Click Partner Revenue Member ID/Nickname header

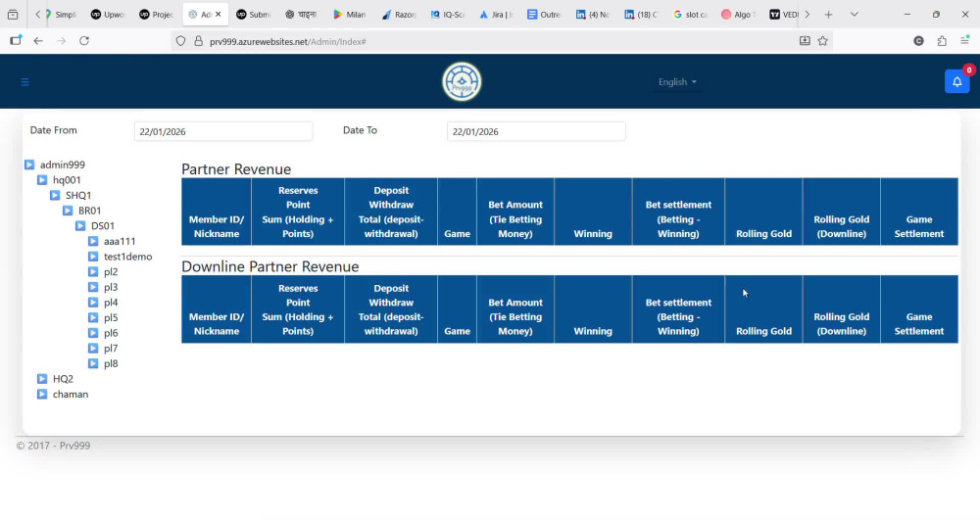[x=217, y=212]
